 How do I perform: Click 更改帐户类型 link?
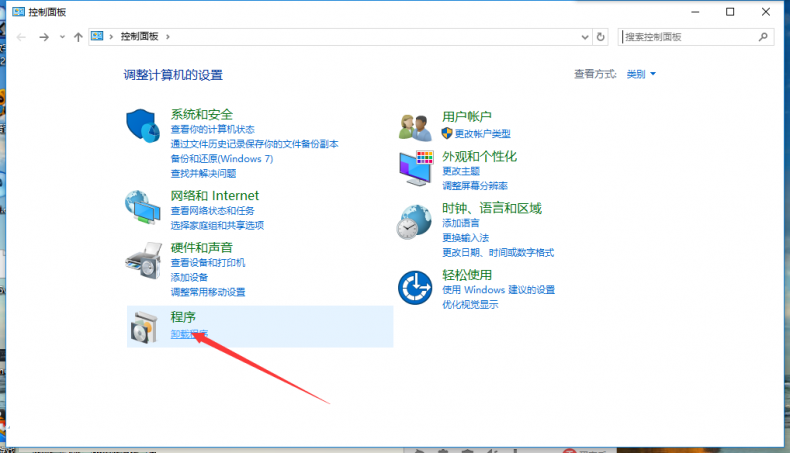pos(483,134)
